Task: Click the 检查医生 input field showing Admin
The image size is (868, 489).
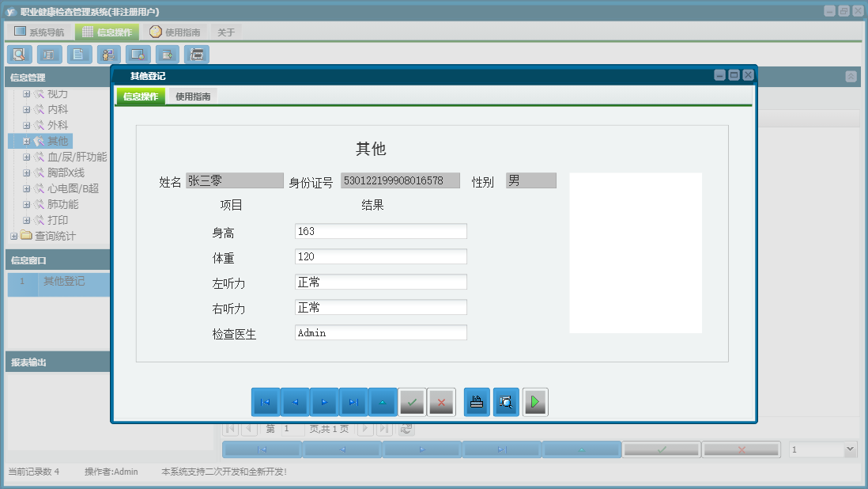Action: coord(380,332)
